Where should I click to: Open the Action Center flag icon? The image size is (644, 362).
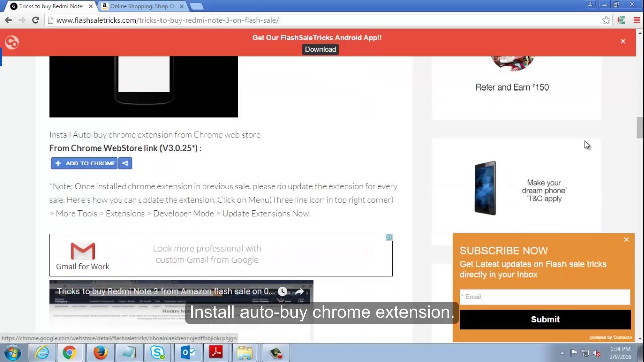coord(574,353)
